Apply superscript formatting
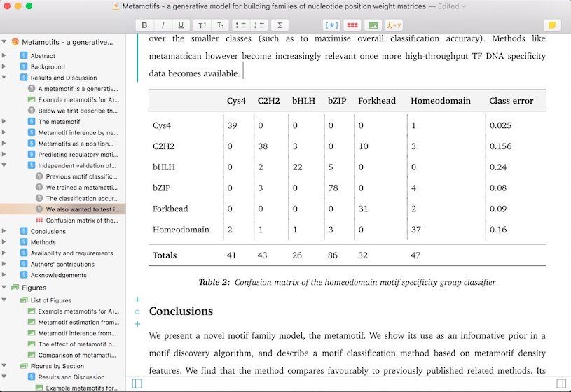 point(202,25)
